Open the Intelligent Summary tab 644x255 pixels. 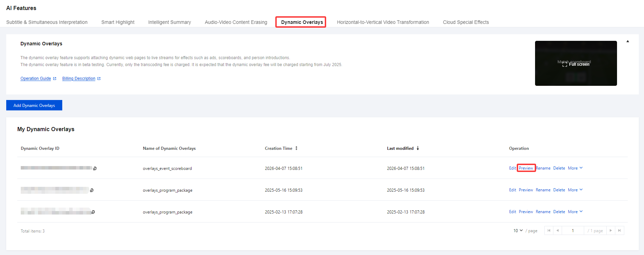pos(169,22)
